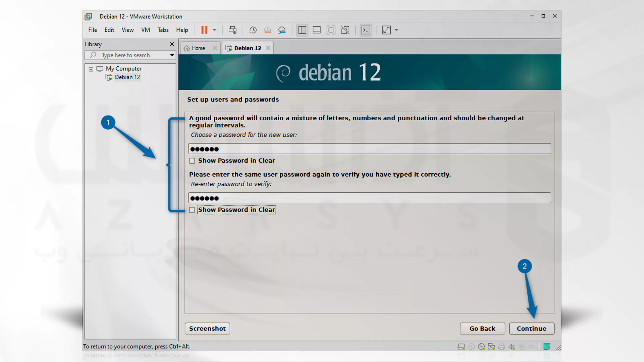Open the console view icon
644x362 pixels.
click(366, 30)
